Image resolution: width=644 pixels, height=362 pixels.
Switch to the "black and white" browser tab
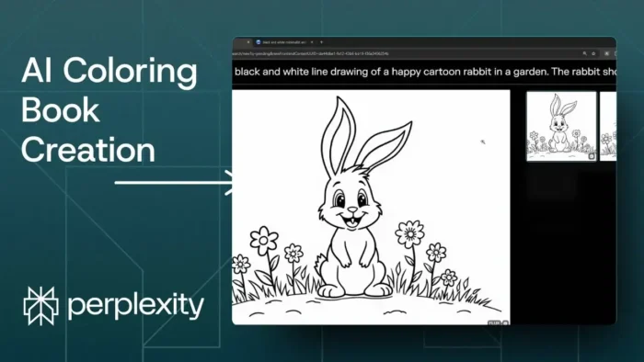click(284, 42)
